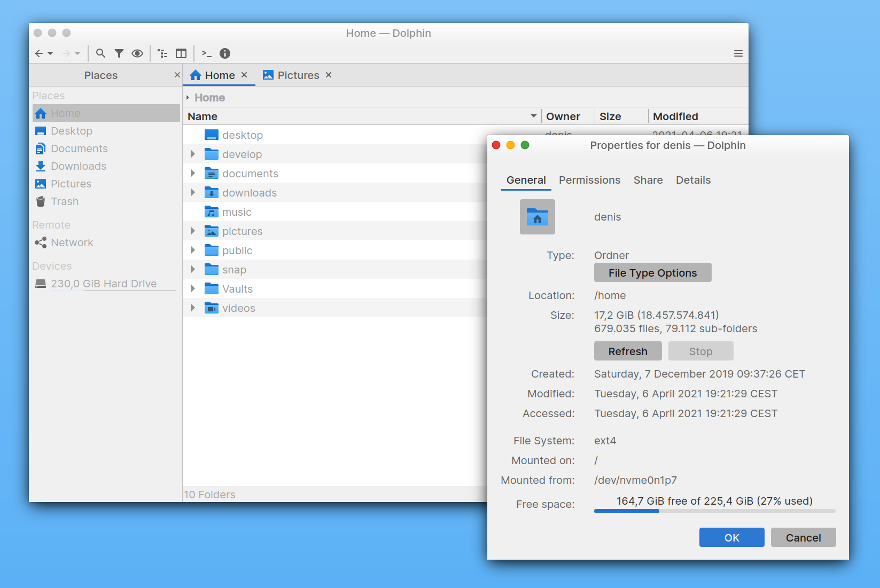Image resolution: width=880 pixels, height=588 pixels.
Task: Expand the videos folder
Action: [193, 308]
